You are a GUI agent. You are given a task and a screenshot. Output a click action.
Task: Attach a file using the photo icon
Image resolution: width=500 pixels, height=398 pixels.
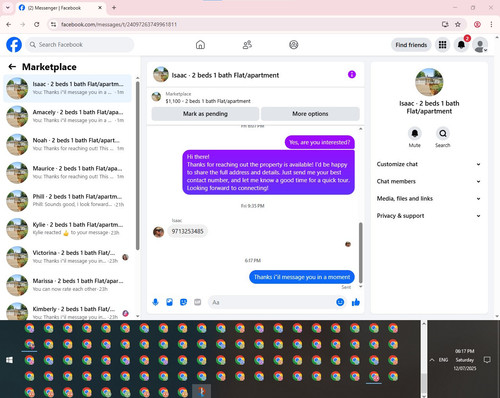169,302
